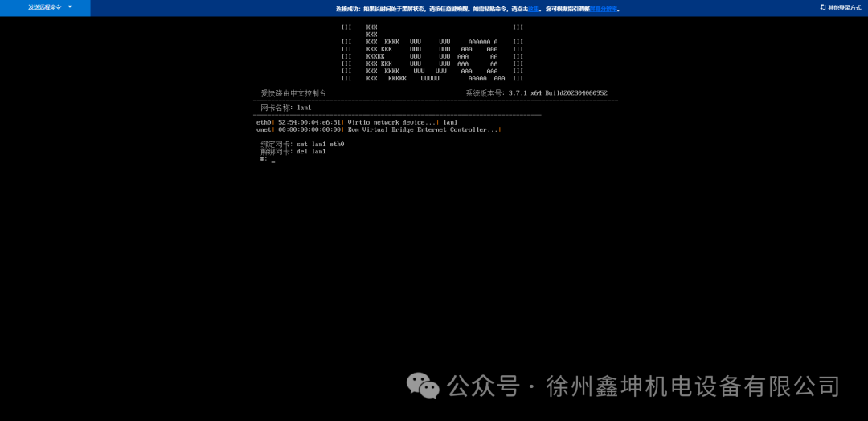Image resolution: width=868 pixels, height=421 pixels.
Task: Click the 'set lan1 eth0' command text
Action: click(321, 145)
